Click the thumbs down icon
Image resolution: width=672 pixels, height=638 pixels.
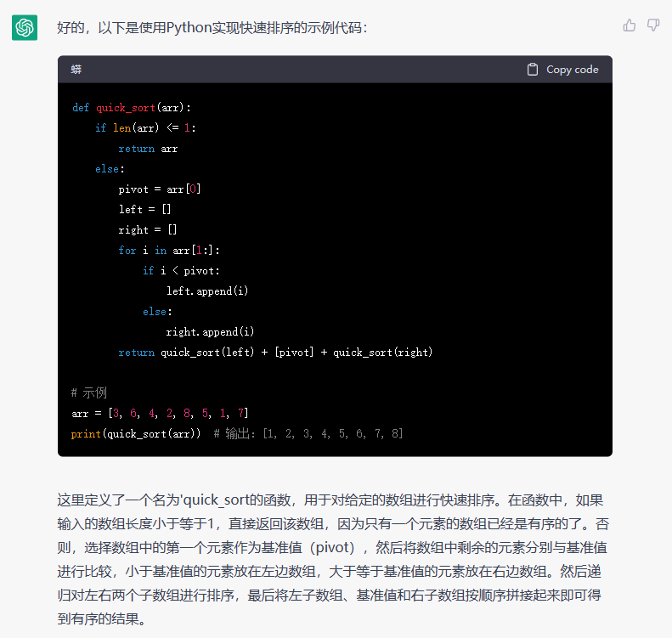pos(653,25)
